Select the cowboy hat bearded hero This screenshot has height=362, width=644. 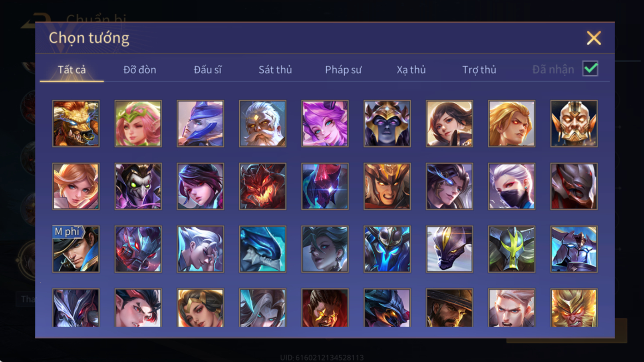[449, 308]
